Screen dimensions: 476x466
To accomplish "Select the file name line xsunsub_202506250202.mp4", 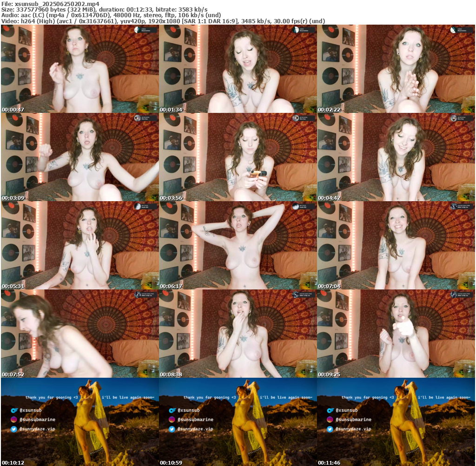I will click(50, 4).
